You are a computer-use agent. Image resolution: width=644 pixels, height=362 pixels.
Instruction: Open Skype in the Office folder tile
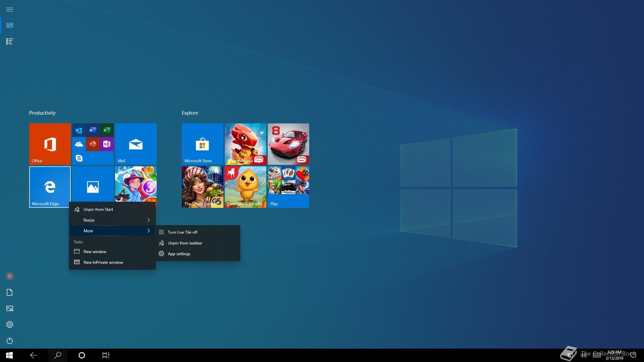click(x=79, y=158)
